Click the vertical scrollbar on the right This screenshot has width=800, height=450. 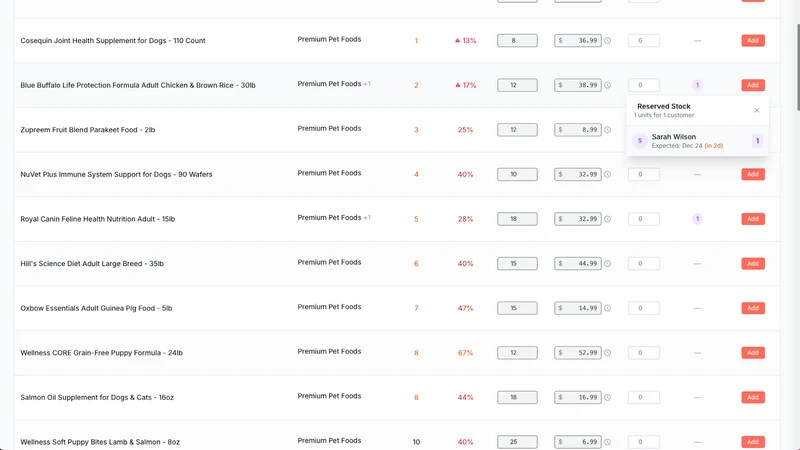(797, 66)
